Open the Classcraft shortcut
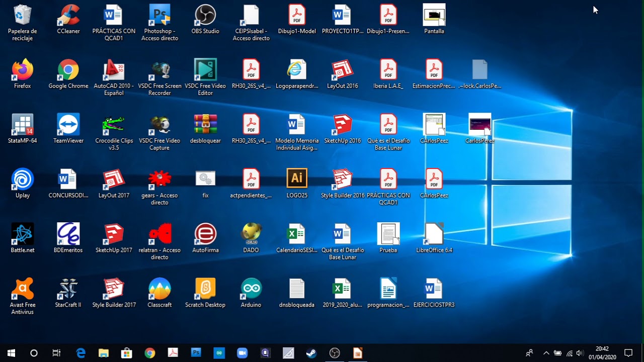Screen dimensions: 644x362 159,289
